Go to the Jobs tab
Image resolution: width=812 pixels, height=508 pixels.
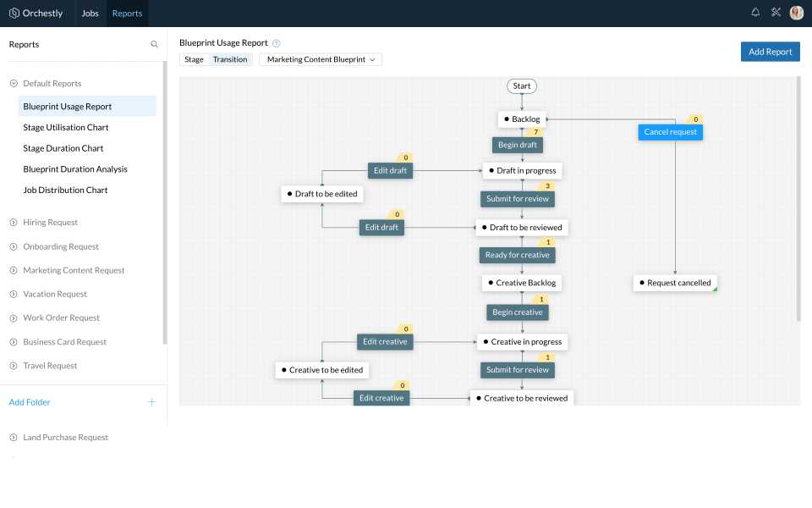(x=90, y=14)
